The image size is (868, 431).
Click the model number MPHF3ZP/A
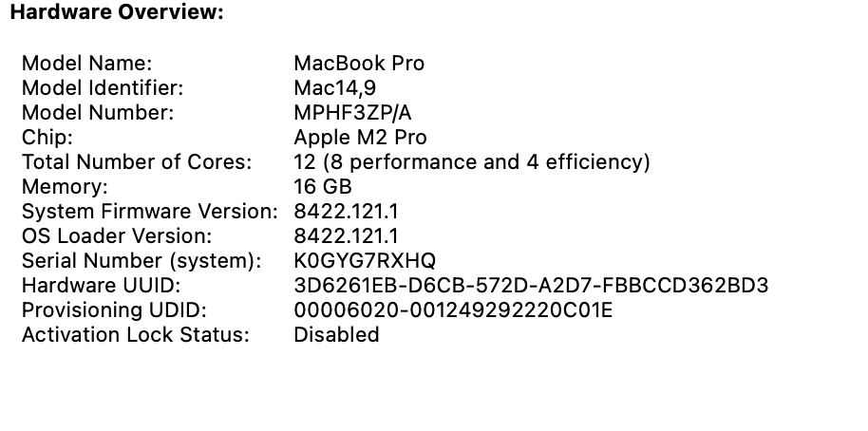coord(352,113)
